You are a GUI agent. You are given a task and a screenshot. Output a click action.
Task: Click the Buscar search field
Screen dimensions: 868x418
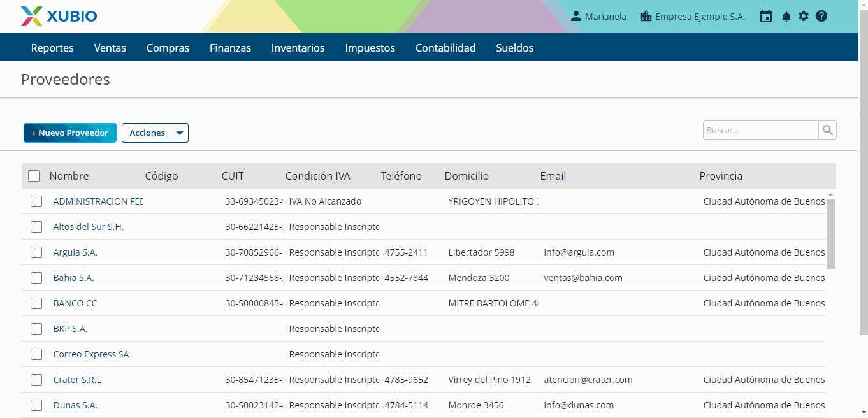760,130
